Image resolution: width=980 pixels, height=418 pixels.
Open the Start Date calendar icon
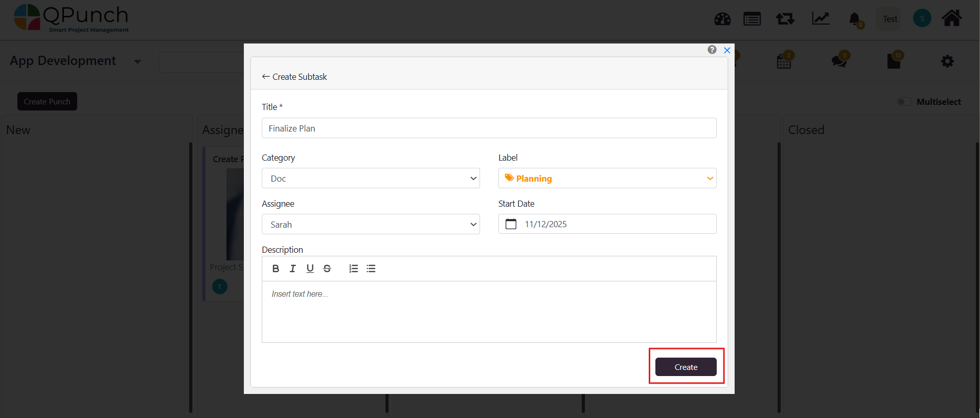tap(511, 224)
